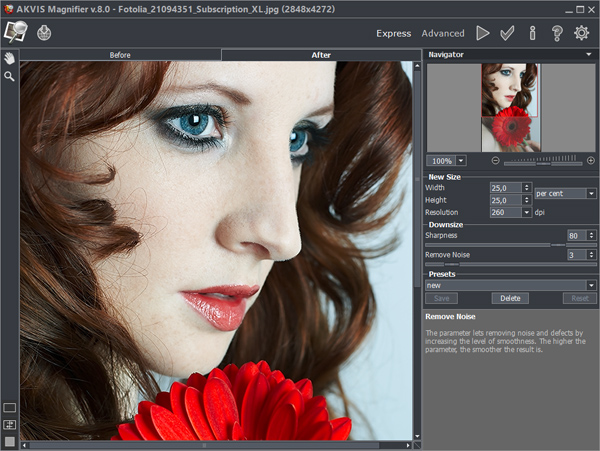This screenshot has width=600, height=451.
Task: Open program info with the 'i' icon
Action: pyautogui.click(x=532, y=33)
